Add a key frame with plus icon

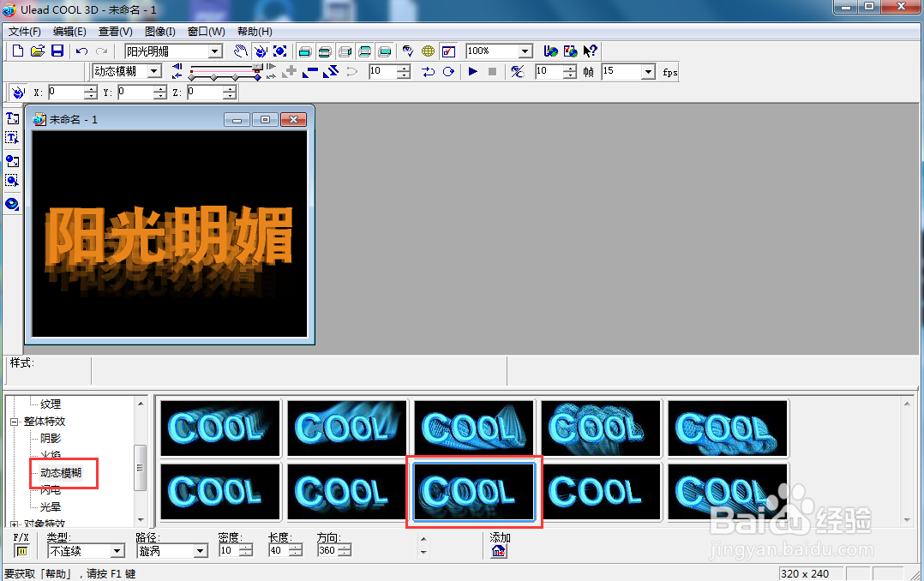pos(290,71)
